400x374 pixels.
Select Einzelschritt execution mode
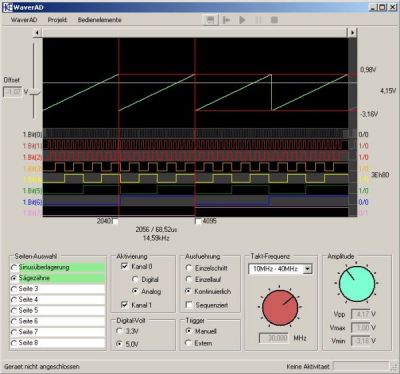coord(189,268)
